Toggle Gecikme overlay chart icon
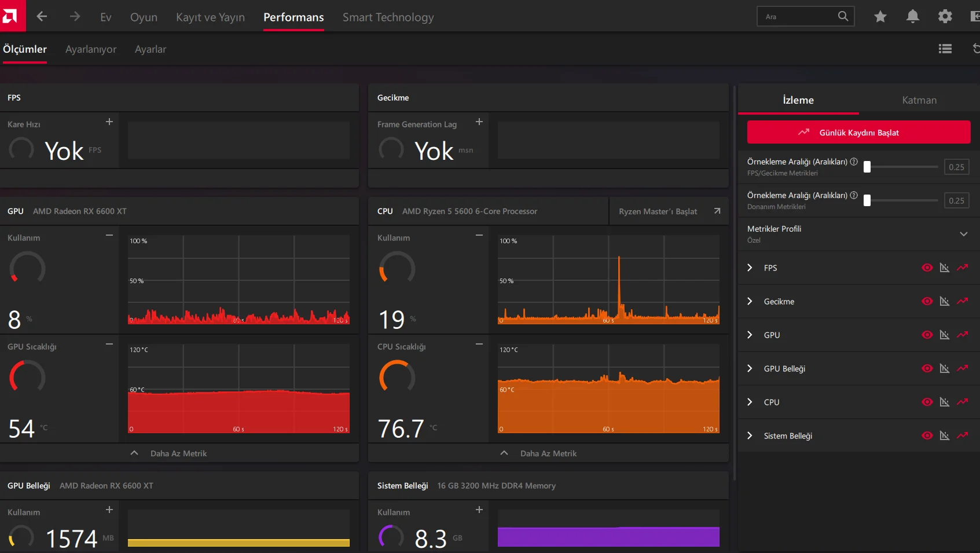Viewport: 980px width, 553px height. coord(945,301)
